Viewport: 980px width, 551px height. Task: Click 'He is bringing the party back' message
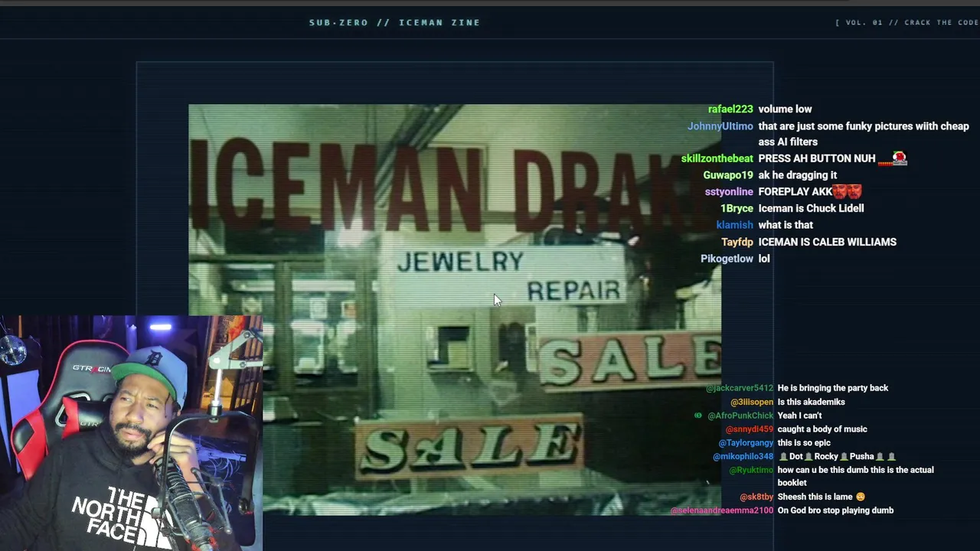click(833, 388)
